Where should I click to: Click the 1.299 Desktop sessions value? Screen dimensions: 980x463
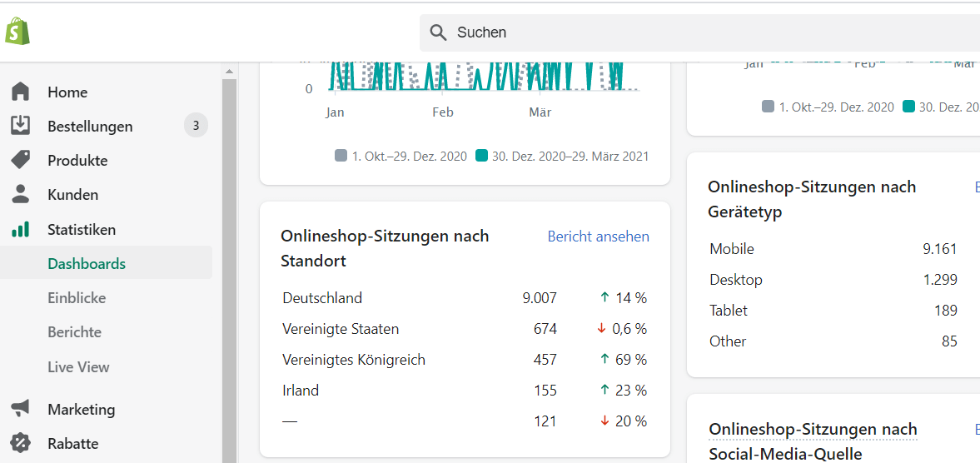click(x=940, y=279)
